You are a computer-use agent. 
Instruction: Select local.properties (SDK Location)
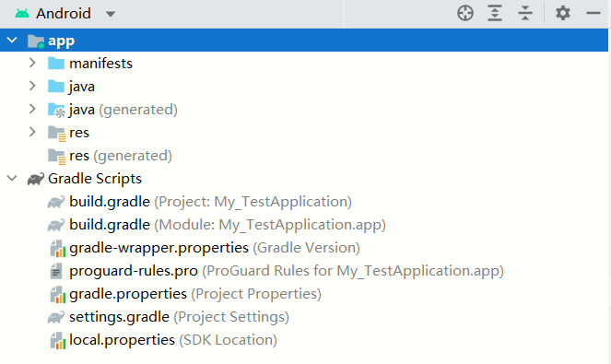[x=173, y=339]
